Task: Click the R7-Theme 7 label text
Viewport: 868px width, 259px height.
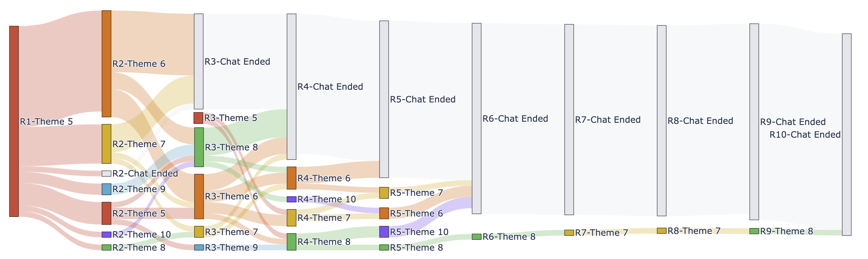Action: 601,233
